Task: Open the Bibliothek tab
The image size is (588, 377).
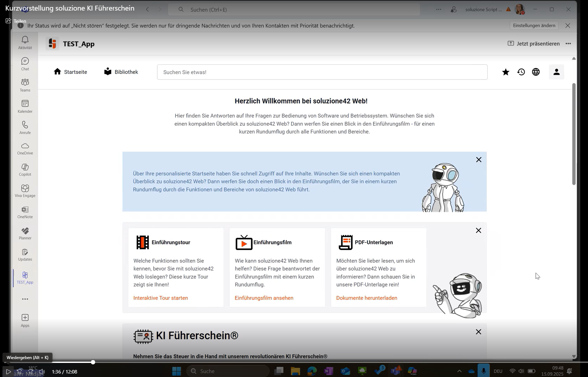Action: pos(121,72)
